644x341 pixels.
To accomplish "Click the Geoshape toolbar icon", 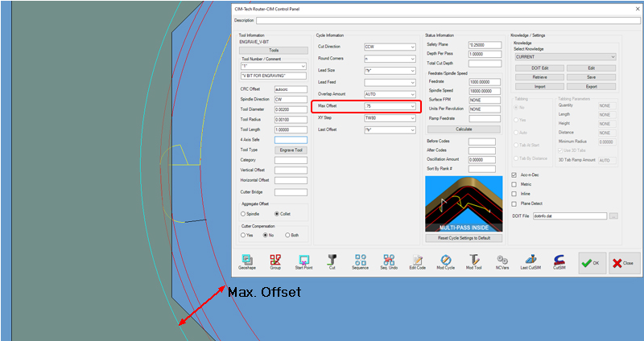I will pyautogui.click(x=246, y=261).
